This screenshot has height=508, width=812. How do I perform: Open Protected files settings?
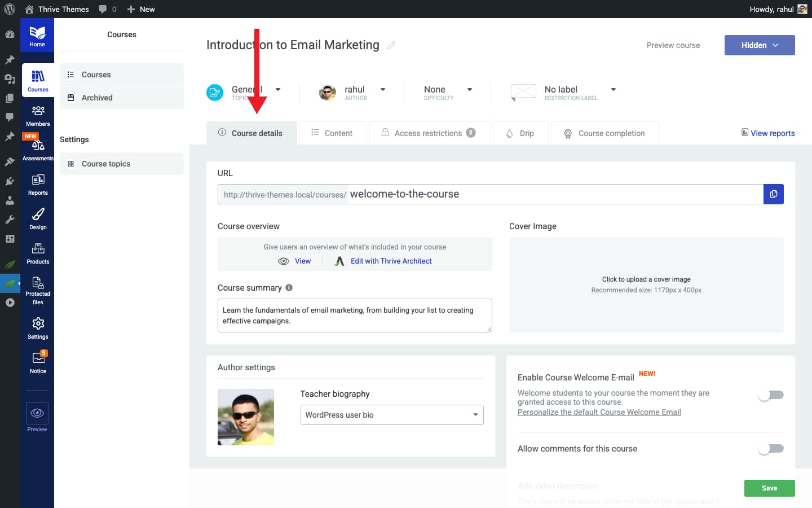click(x=38, y=290)
